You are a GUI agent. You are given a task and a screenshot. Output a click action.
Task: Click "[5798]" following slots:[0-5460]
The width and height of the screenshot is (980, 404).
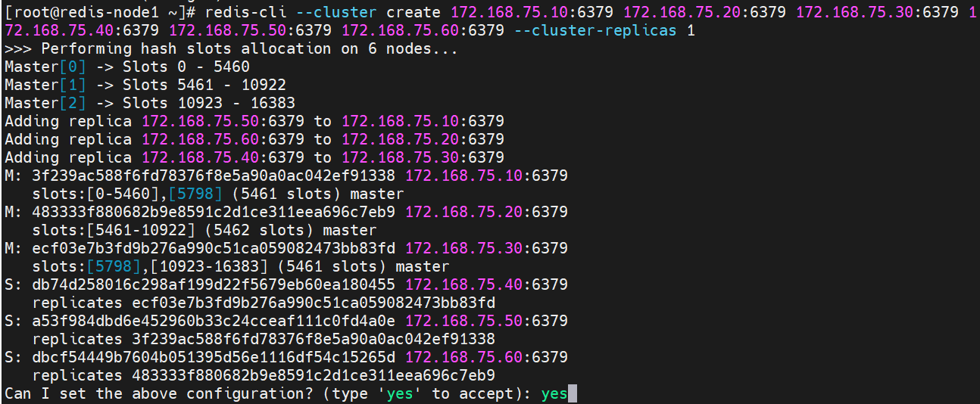196,194
